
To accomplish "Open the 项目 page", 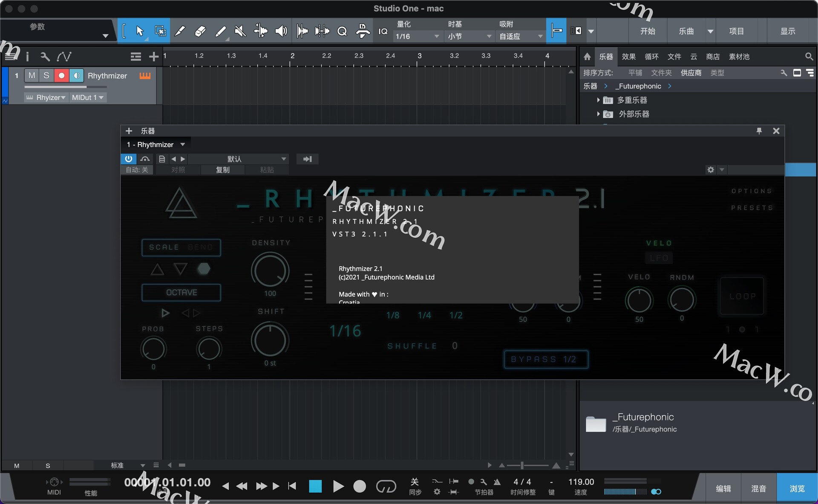I will coord(736,31).
